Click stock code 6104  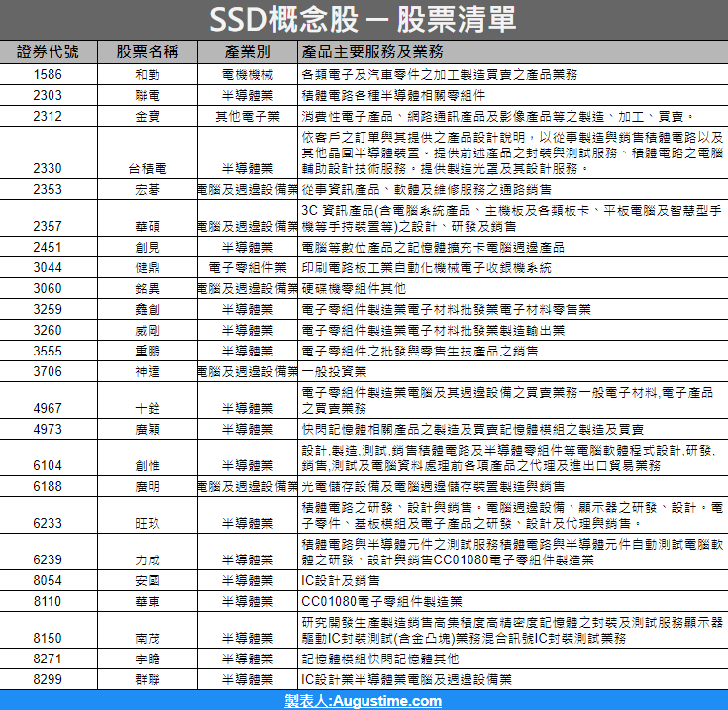(48, 466)
